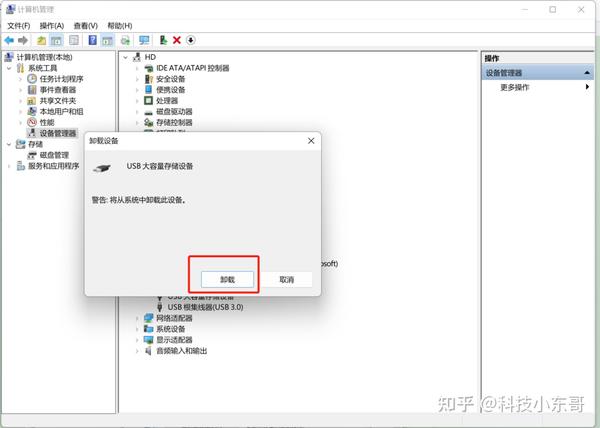The width and height of the screenshot is (600, 428).
Task: Click the scan for hardware changes monitor icon
Action: click(144, 40)
